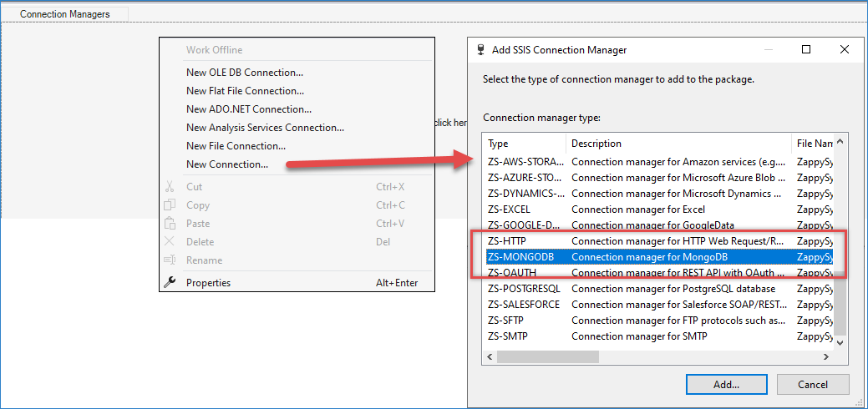Click the Delete X icon in context menu

pos(170,242)
